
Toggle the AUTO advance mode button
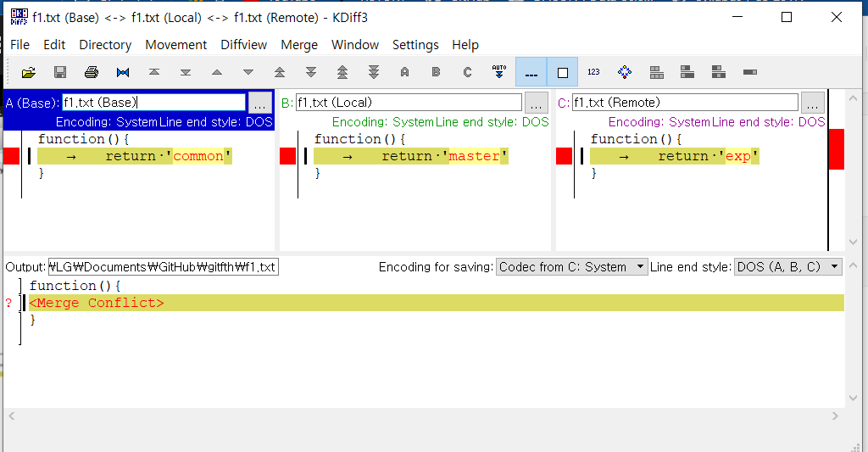pos(498,71)
